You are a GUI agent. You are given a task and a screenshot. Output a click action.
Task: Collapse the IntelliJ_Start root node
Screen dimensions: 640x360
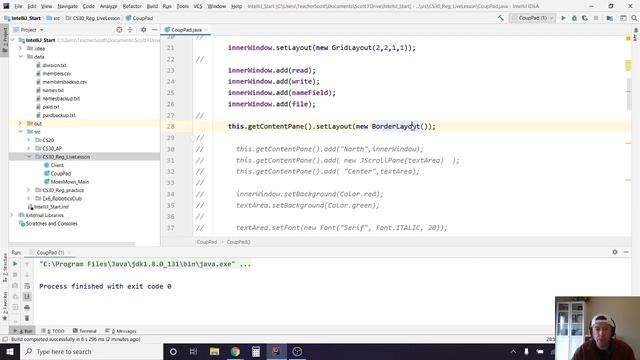tap(13, 40)
